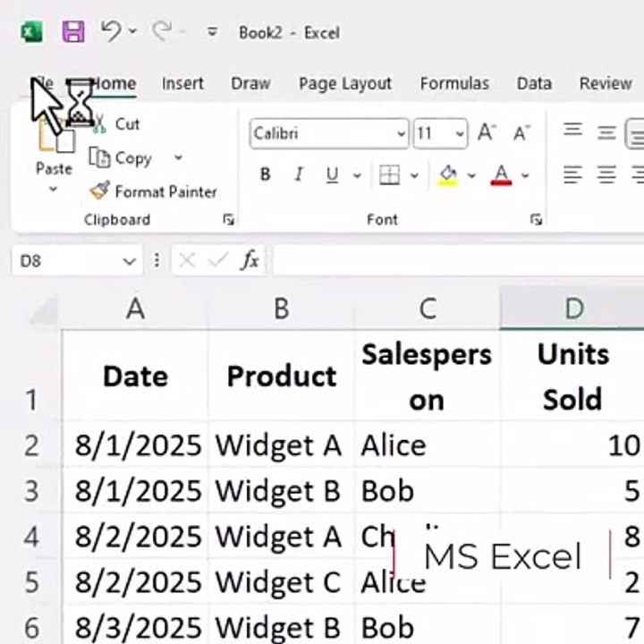This screenshot has width=644, height=644.
Task: Toggle underline formatting
Action: click(x=332, y=175)
